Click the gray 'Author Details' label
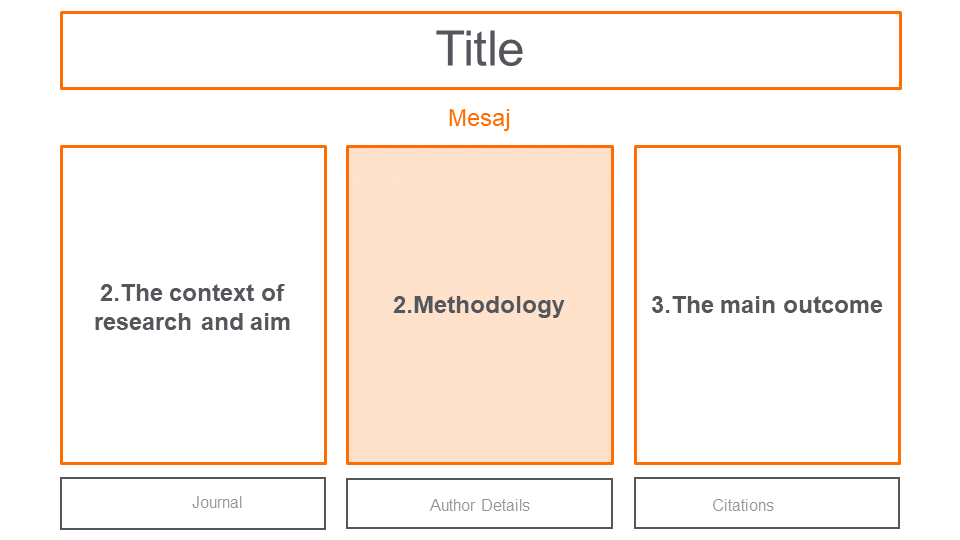 [x=479, y=505]
